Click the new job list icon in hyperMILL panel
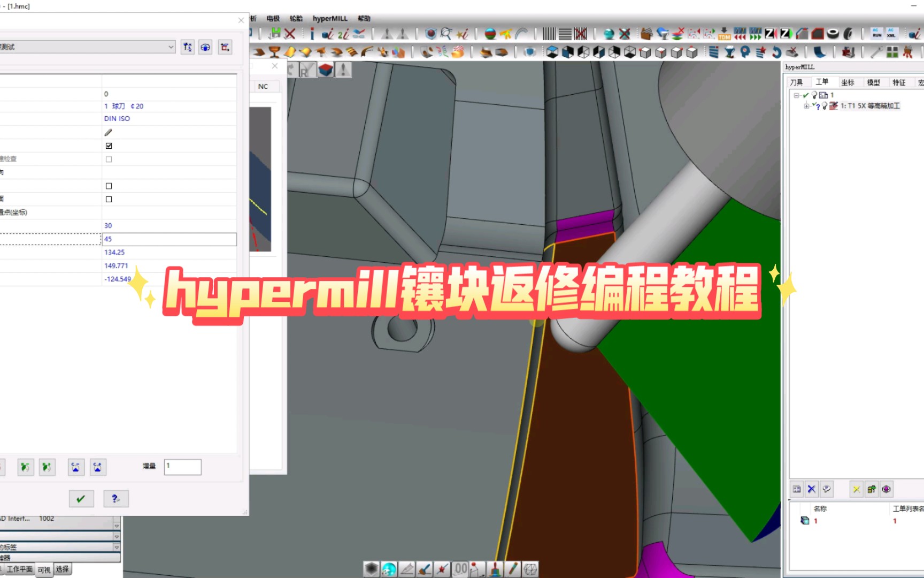Screen dimensions: 924x578 796,489
